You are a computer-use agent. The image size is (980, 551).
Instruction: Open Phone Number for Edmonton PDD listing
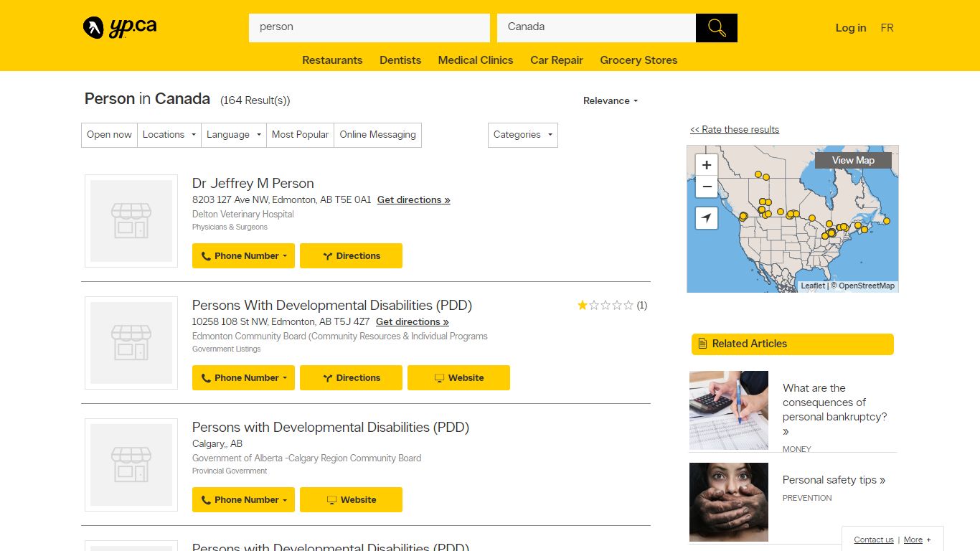tap(243, 378)
